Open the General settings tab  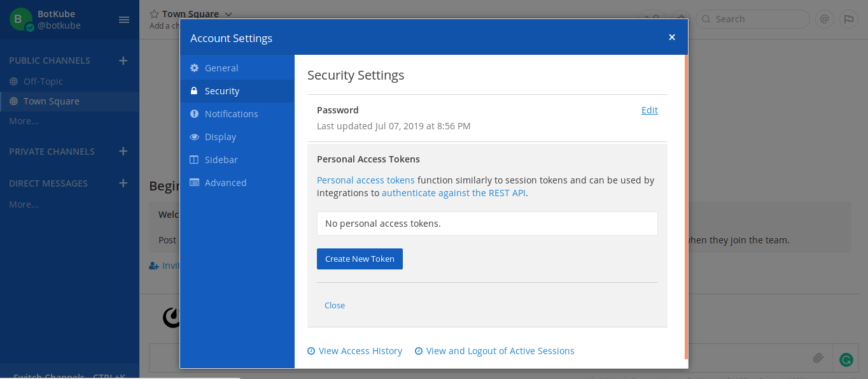(x=221, y=68)
